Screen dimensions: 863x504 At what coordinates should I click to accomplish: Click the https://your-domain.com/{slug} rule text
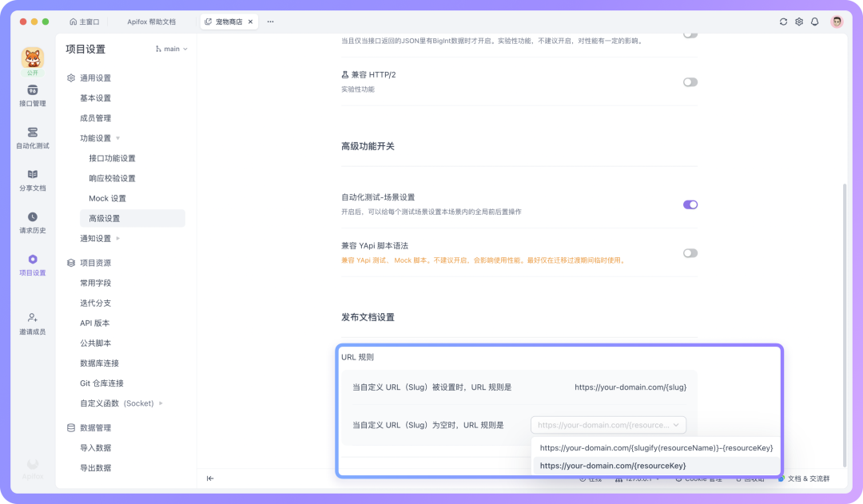point(630,387)
